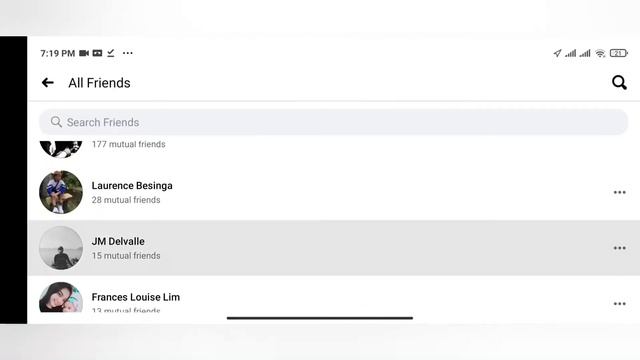Click the Search Friends input field
The width and height of the screenshot is (640, 360).
[333, 122]
